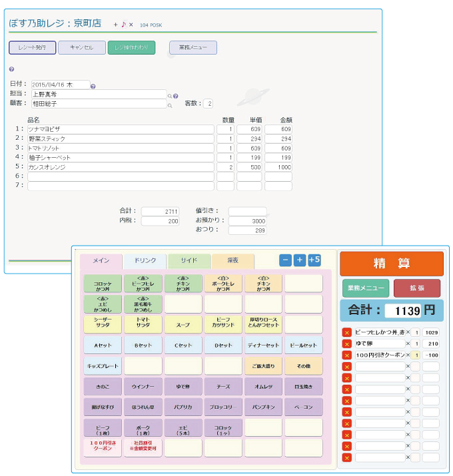The width and height of the screenshot is (453, 476).
Task: Remove the ビーフヒレかつ丼 order line with red X
Action: point(346,332)
